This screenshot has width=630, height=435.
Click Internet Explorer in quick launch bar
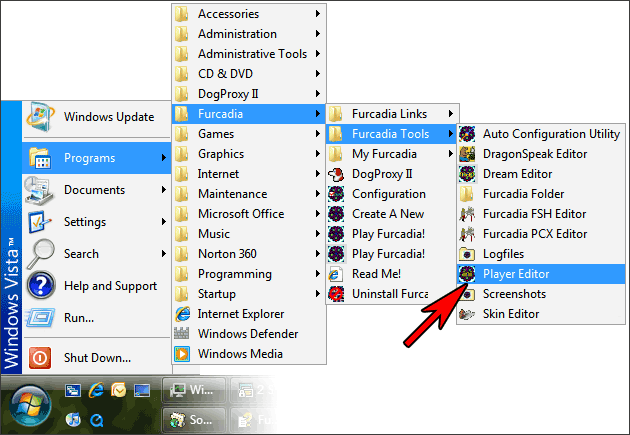click(96, 390)
